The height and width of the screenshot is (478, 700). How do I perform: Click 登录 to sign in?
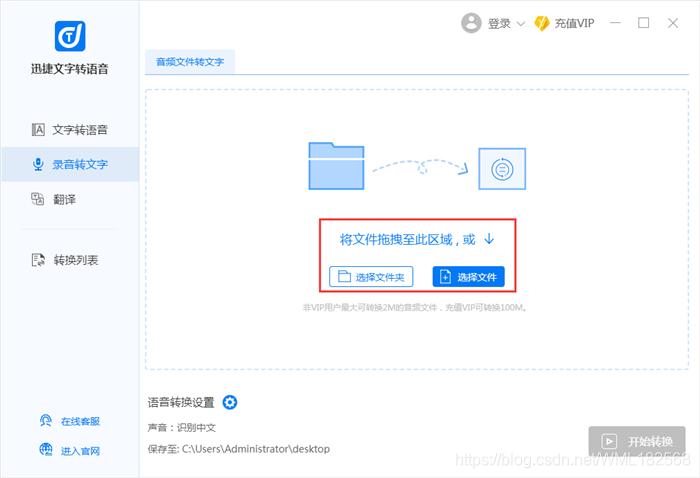coord(499,23)
